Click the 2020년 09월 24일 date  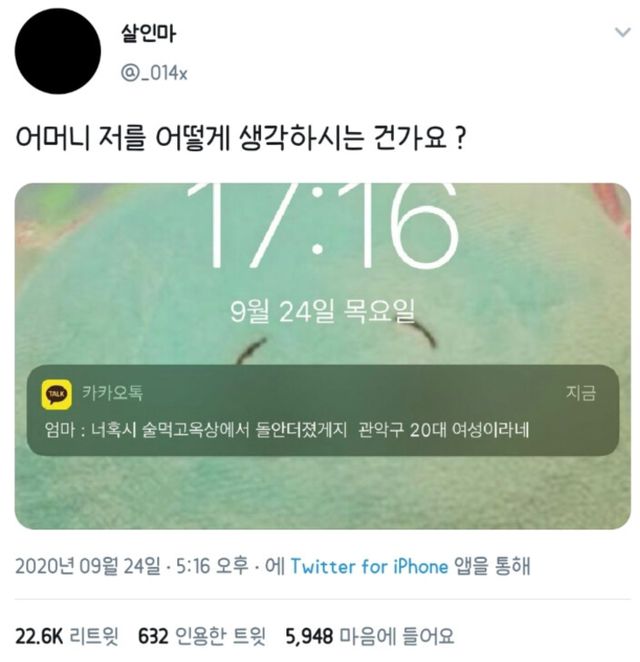click(88, 566)
